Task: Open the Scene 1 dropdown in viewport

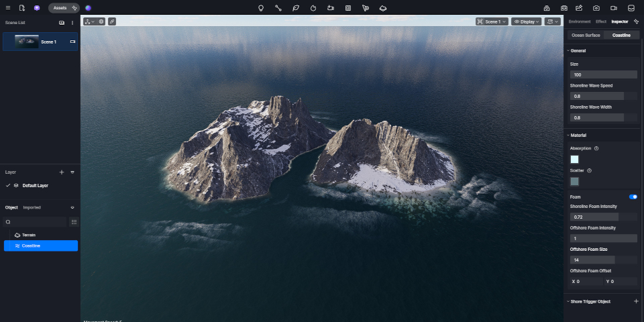Action: (491, 21)
